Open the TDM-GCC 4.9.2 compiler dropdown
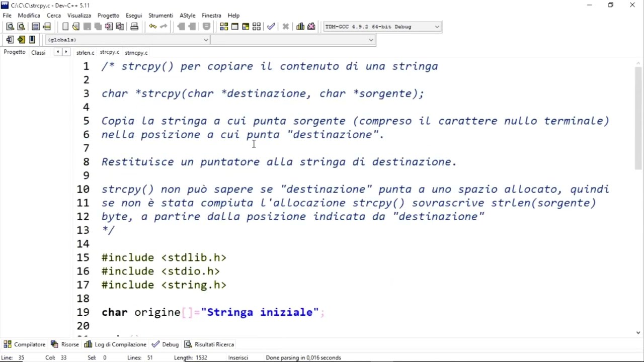 382,27
